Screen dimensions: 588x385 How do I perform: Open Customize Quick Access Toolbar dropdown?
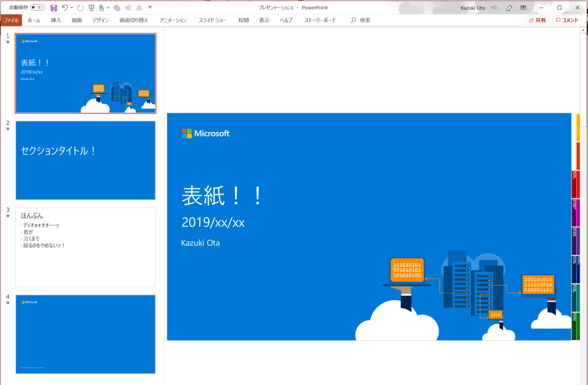(x=150, y=7)
